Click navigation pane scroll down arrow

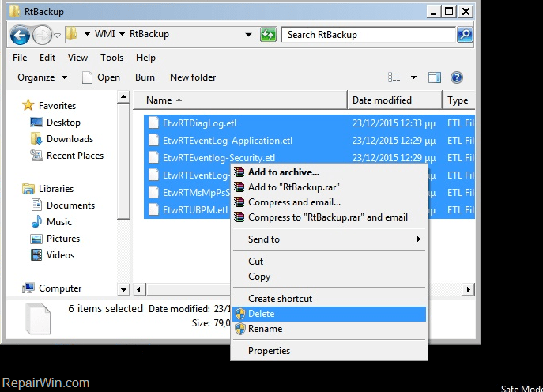(x=123, y=289)
